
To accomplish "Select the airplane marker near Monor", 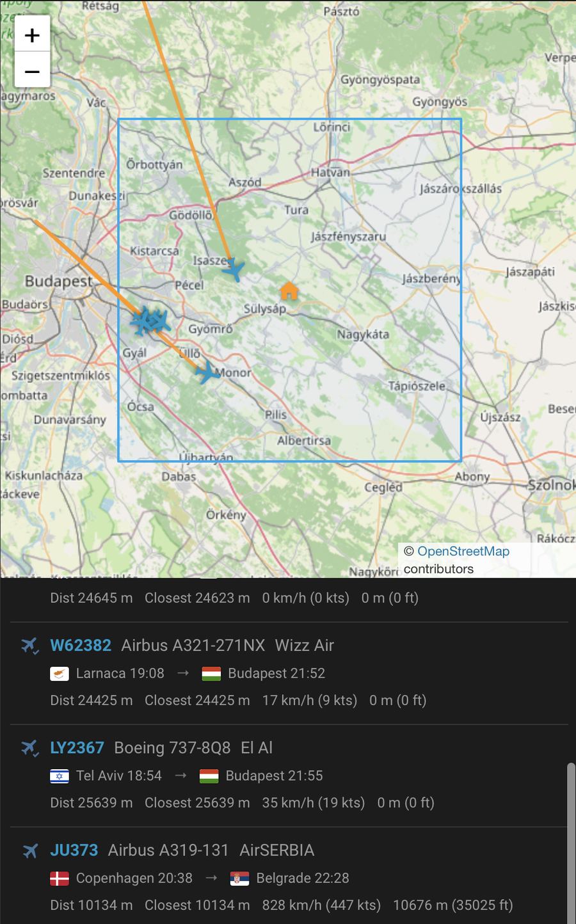I will [x=207, y=372].
